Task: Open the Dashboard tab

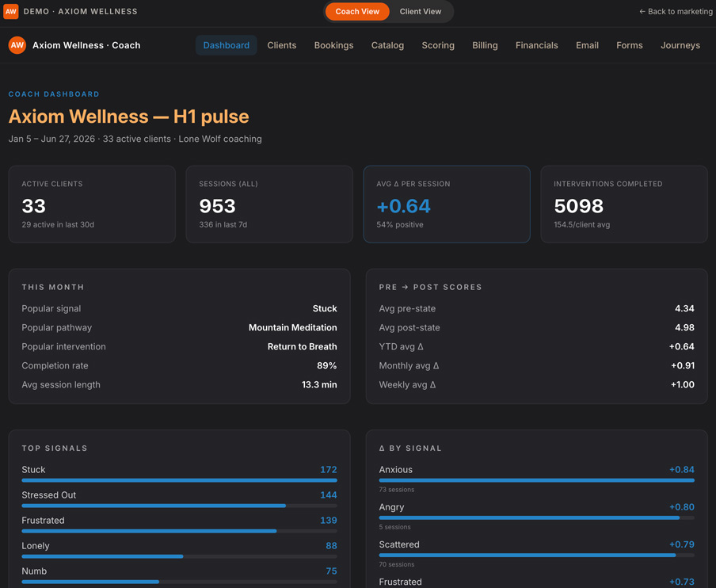Action: tap(226, 45)
